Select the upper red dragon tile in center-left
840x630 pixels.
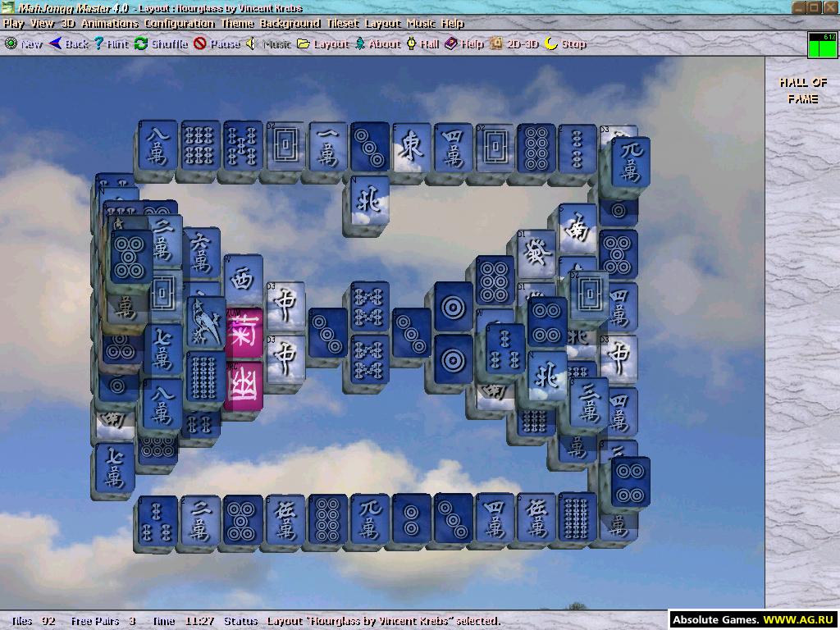pyautogui.click(x=285, y=306)
